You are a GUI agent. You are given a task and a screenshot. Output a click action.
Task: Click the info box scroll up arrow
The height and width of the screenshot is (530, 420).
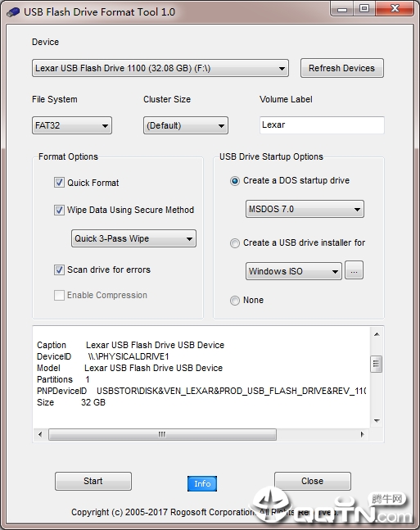pyautogui.click(x=377, y=335)
